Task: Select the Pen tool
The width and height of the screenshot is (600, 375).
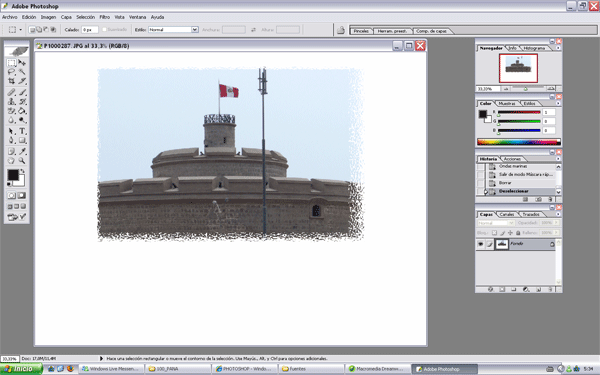Action: tap(11, 140)
